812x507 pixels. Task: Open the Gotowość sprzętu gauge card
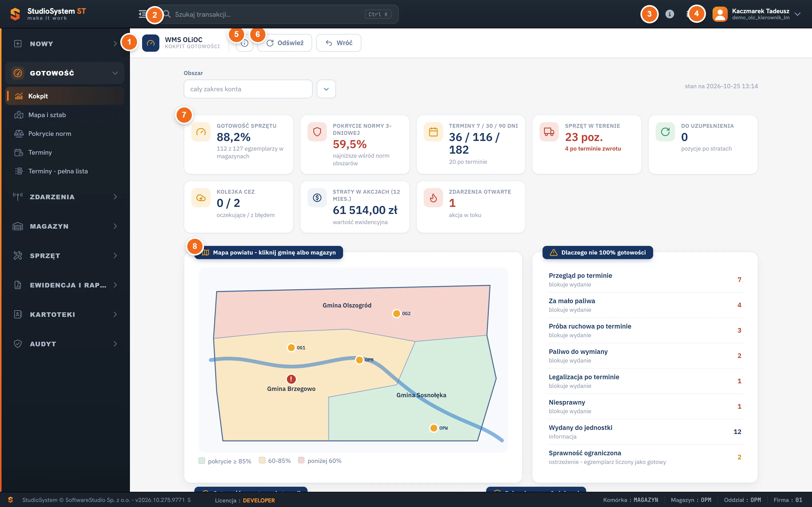pos(239,144)
